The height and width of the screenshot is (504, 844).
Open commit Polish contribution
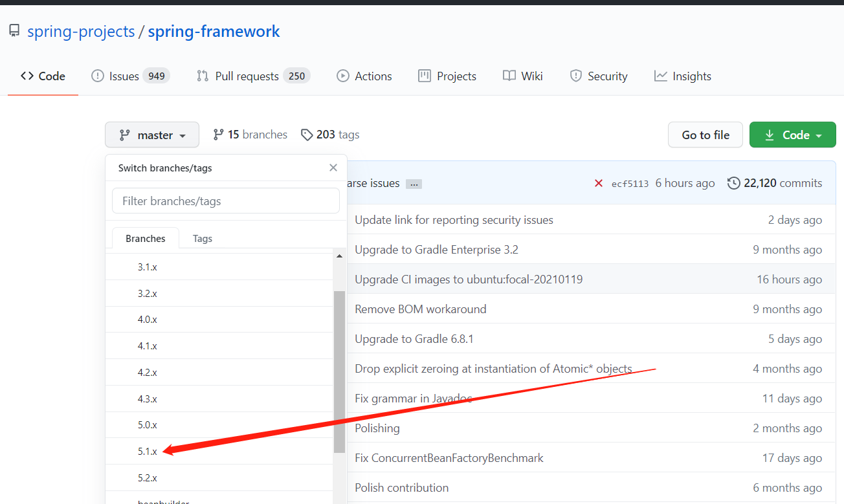402,488
